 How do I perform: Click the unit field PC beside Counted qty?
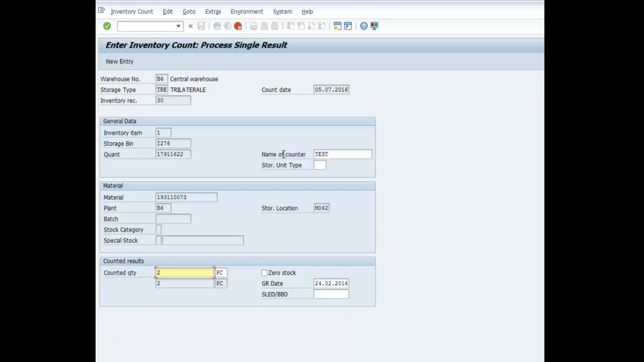pos(221,273)
